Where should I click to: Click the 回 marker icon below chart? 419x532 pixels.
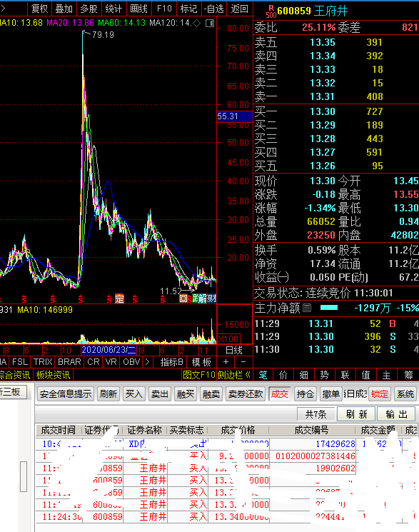point(183,298)
